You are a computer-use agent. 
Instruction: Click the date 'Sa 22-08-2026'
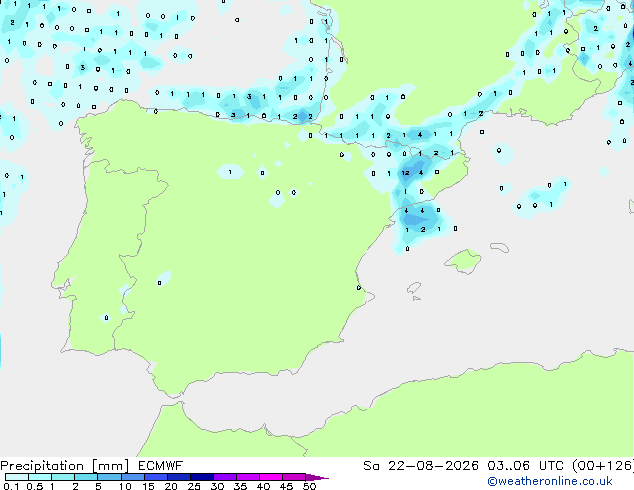[x=421, y=466]
